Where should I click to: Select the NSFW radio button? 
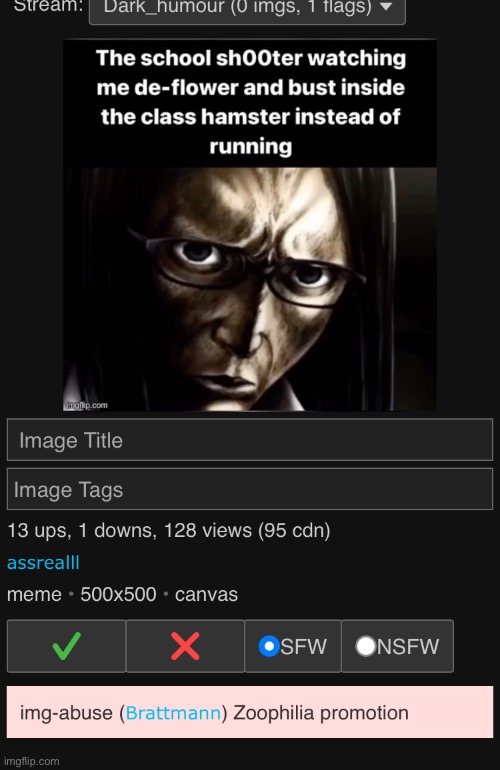coord(366,646)
